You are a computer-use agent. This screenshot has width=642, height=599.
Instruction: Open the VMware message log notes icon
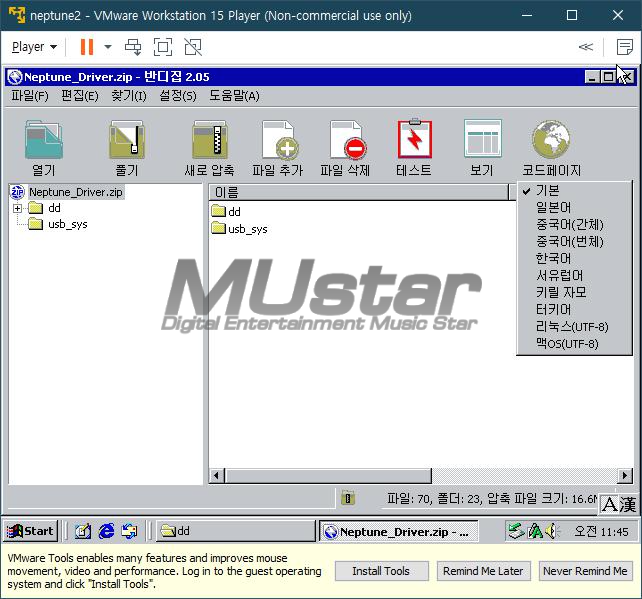(624, 47)
